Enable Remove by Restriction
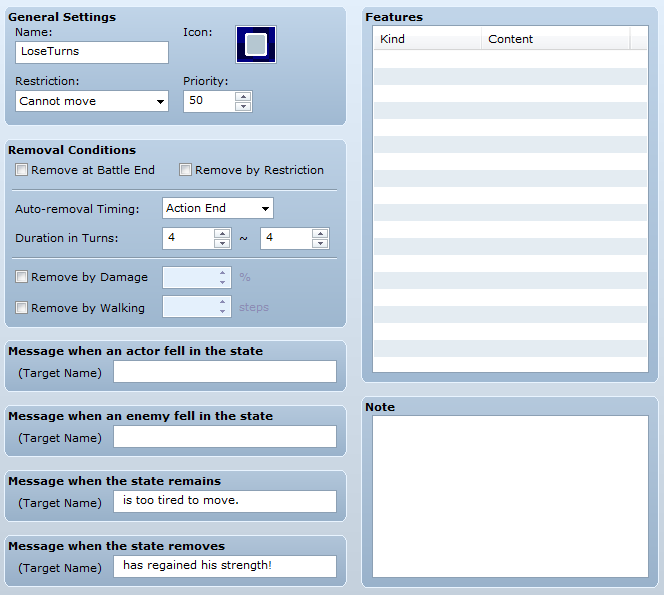The height and width of the screenshot is (595, 664). 185,170
